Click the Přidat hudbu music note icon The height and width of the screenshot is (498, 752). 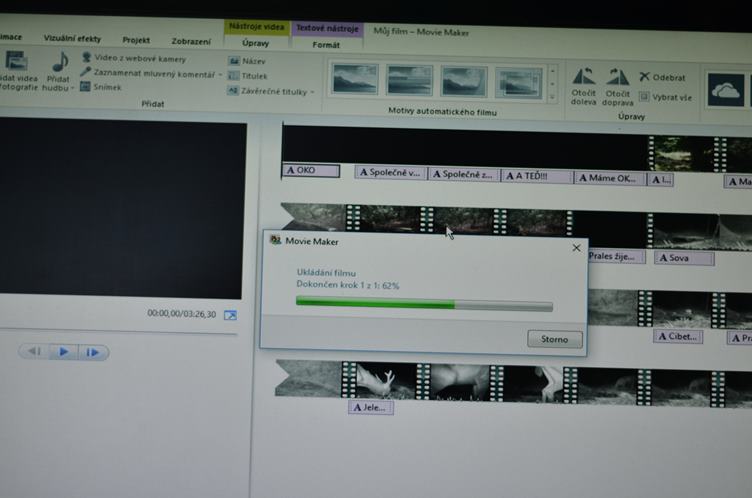60,62
